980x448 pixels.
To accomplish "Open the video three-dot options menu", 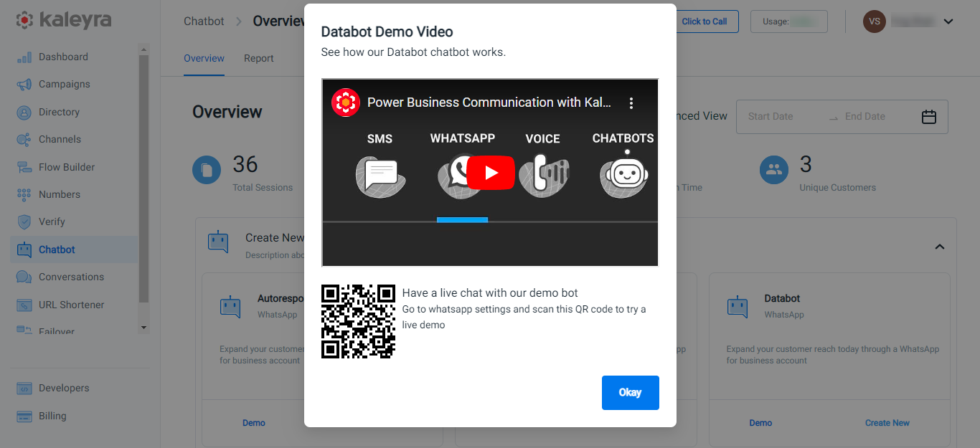I will (631, 103).
